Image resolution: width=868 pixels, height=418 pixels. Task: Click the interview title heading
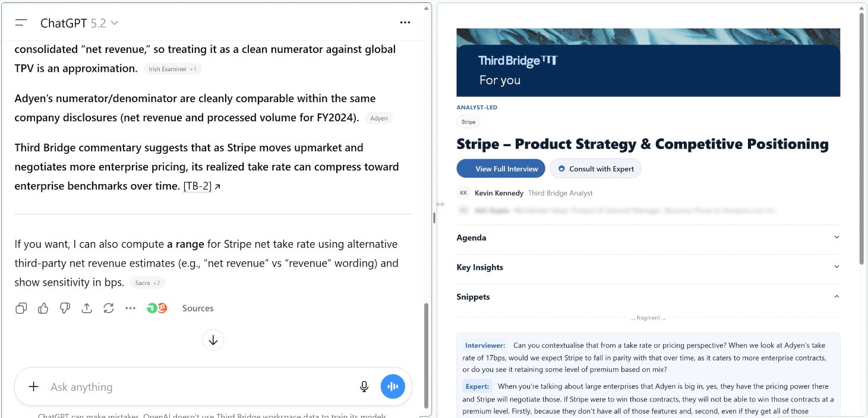(642, 144)
